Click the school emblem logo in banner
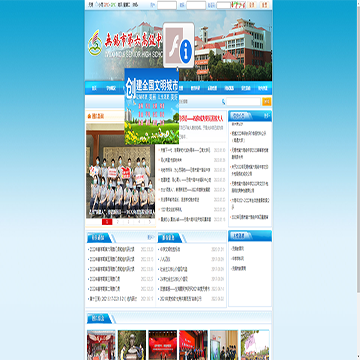 (95, 43)
